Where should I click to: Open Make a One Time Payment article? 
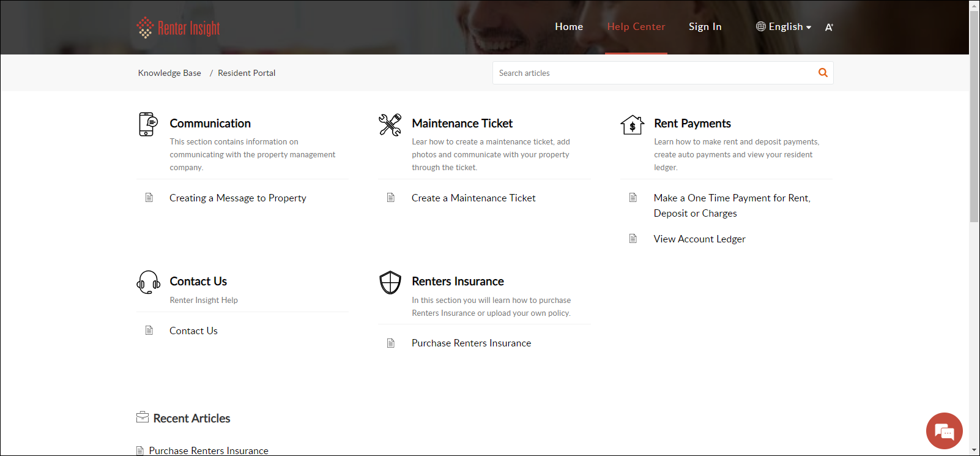click(732, 206)
